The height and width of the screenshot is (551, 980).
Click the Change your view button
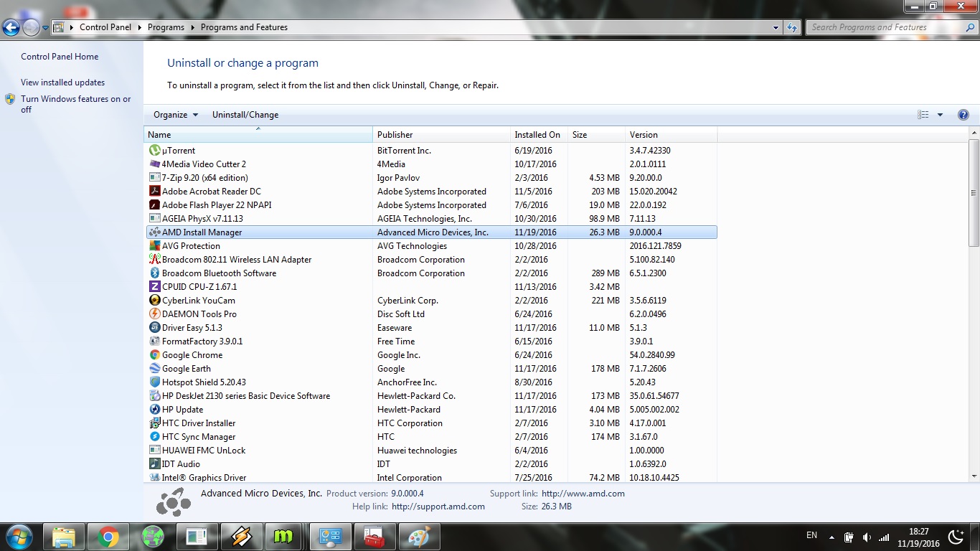(x=923, y=115)
